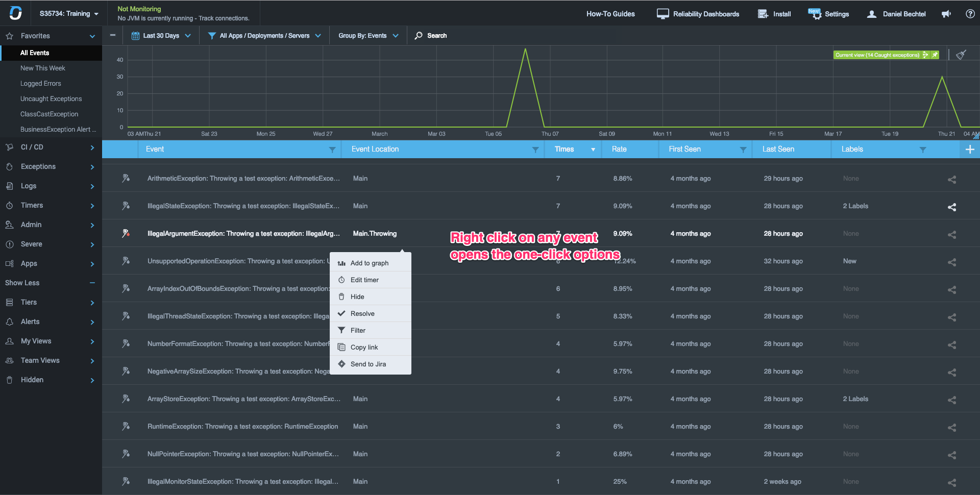Collapse the Favorites section chevron

[92, 36]
